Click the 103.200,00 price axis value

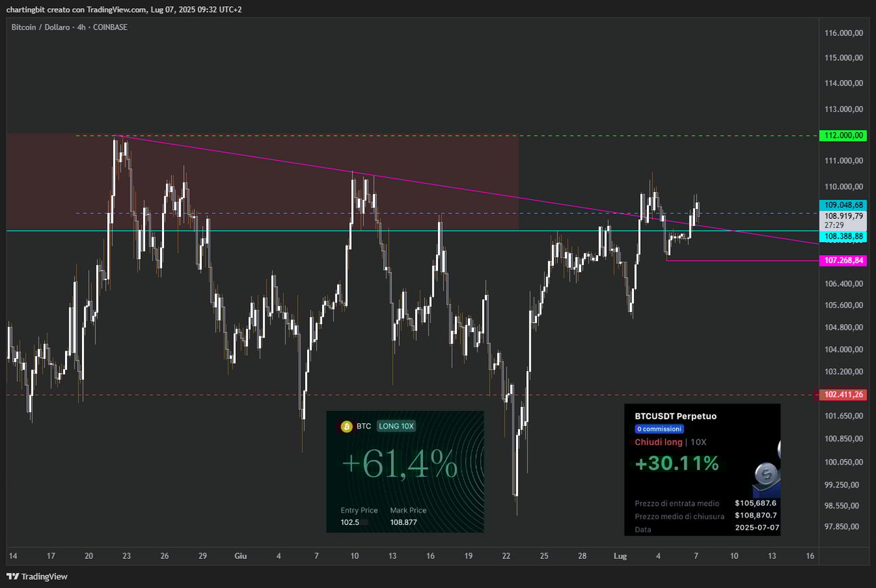[x=843, y=372]
